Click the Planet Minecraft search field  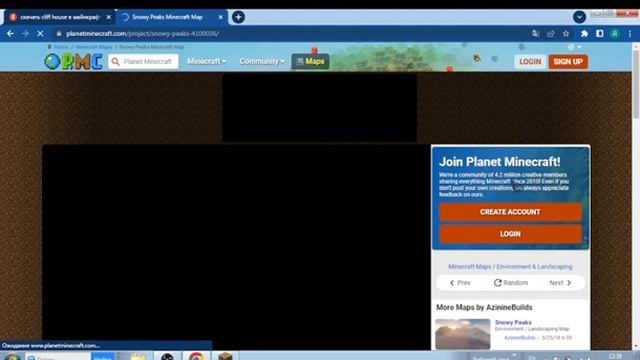[x=144, y=62]
